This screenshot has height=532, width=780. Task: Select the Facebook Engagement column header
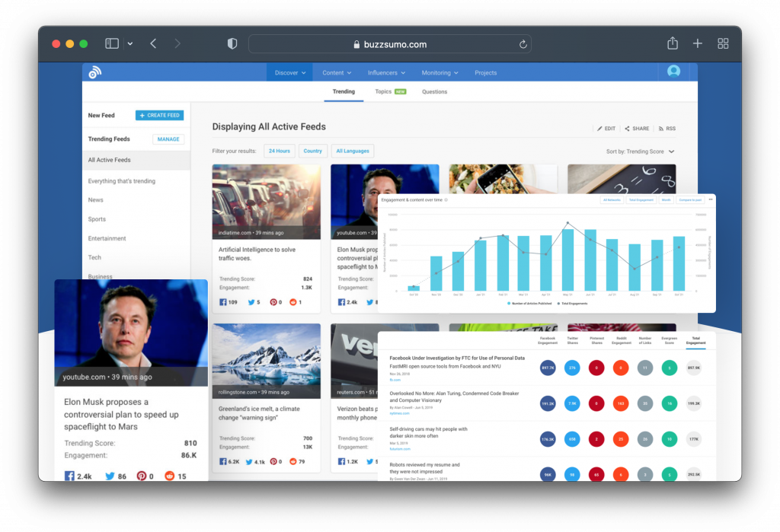[x=547, y=340]
